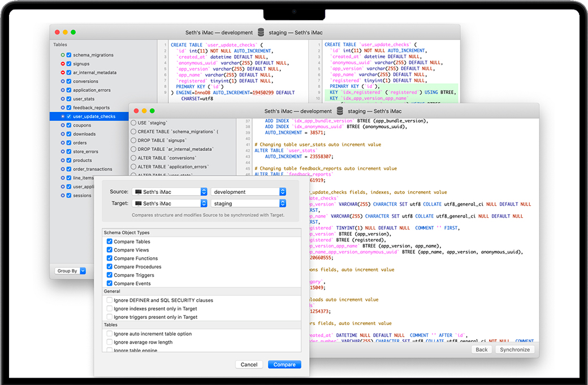
Task: Click red status icon beside ar_internal_metadata
Action: [63, 73]
